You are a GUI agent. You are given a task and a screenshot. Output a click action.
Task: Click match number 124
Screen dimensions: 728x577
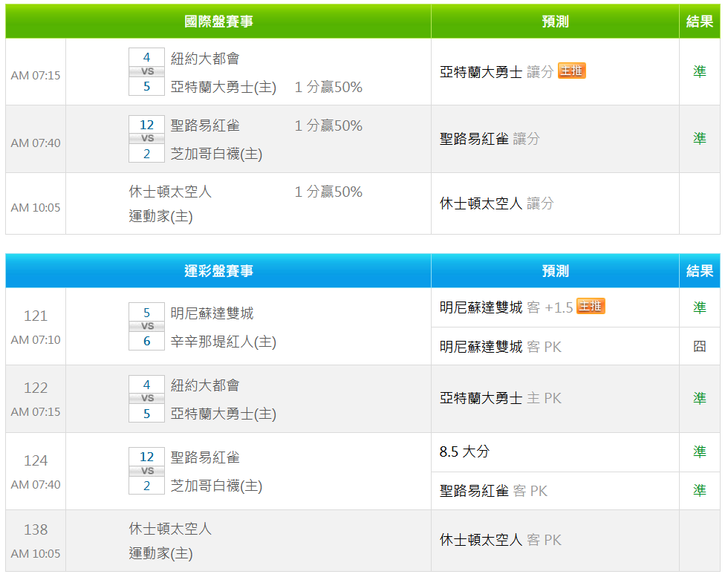click(x=36, y=461)
